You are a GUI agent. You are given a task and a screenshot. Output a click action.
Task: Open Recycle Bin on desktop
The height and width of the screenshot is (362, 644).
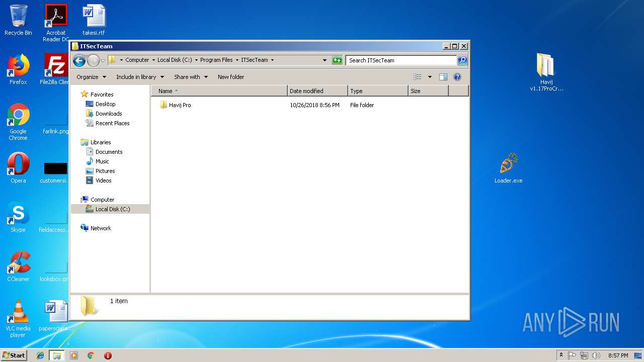(18, 20)
